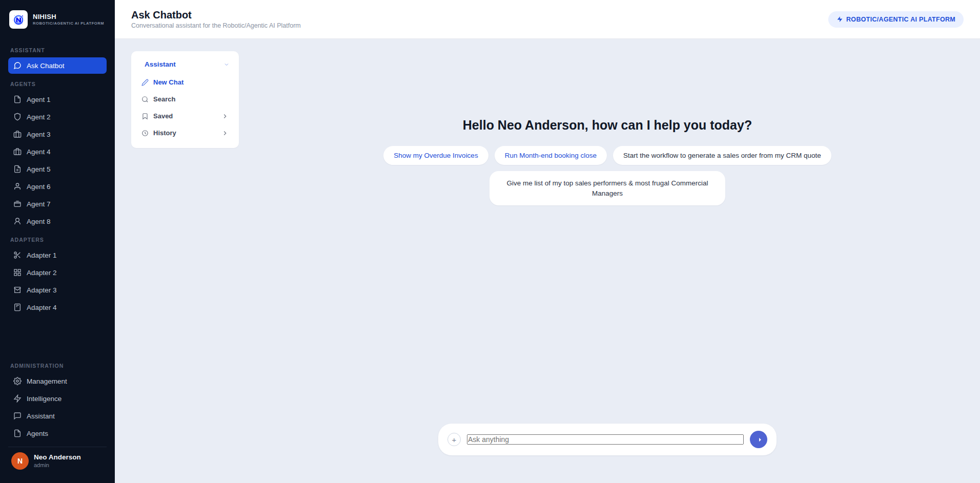
Task: Click the Agent 6 person icon
Action: click(x=17, y=186)
